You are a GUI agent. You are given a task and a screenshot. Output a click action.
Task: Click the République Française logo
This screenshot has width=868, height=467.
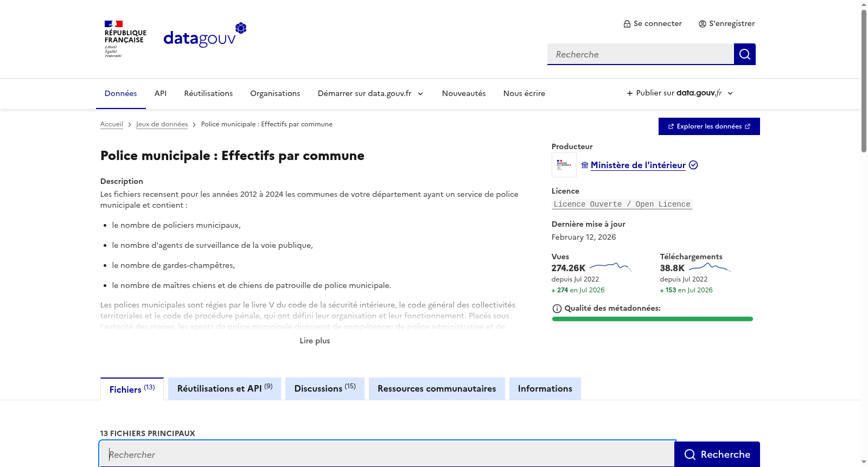[x=125, y=39]
